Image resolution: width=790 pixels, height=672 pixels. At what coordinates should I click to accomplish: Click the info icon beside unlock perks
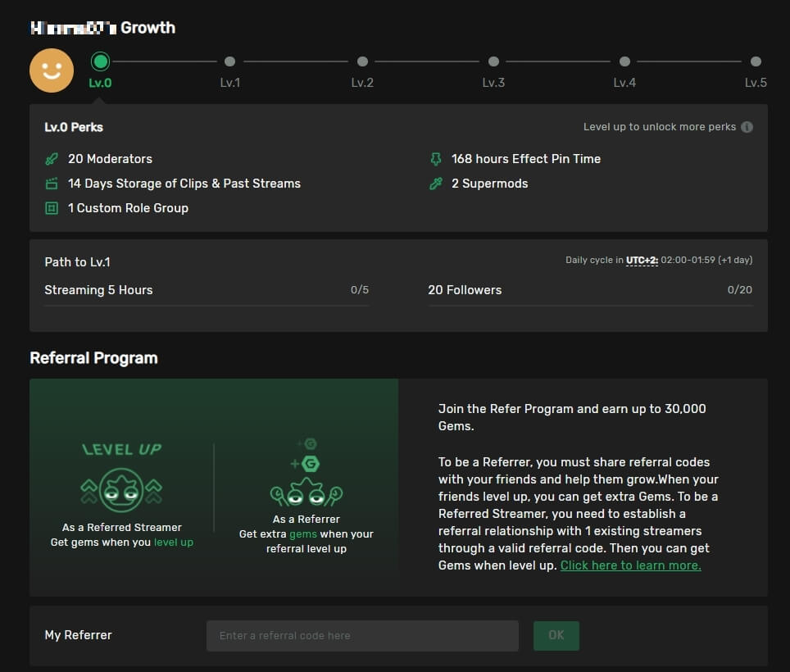(x=747, y=127)
